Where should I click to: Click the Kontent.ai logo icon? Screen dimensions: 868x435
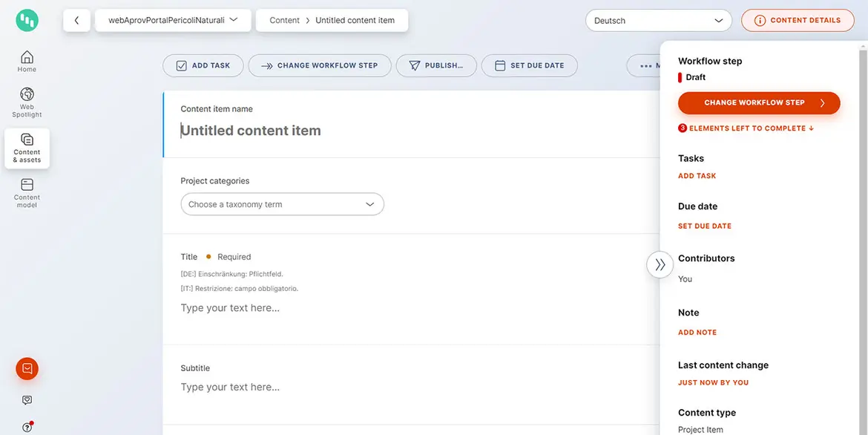tap(27, 21)
